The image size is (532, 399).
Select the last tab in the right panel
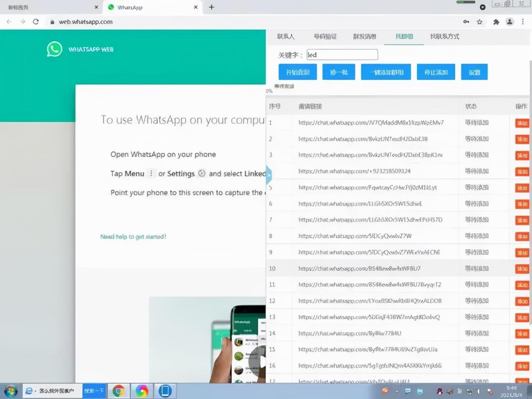(444, 37)
